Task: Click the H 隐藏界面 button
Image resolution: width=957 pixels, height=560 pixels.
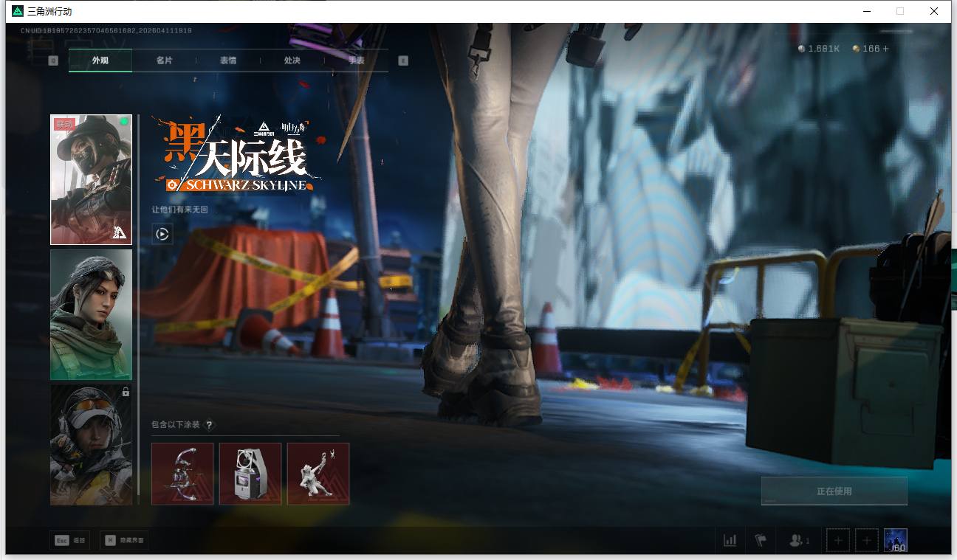Action: point(123,541)
